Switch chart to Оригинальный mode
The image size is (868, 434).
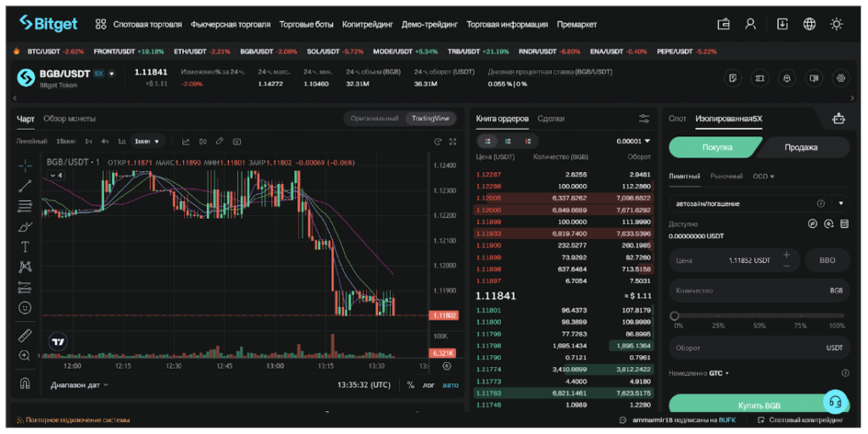pos(374,119)
